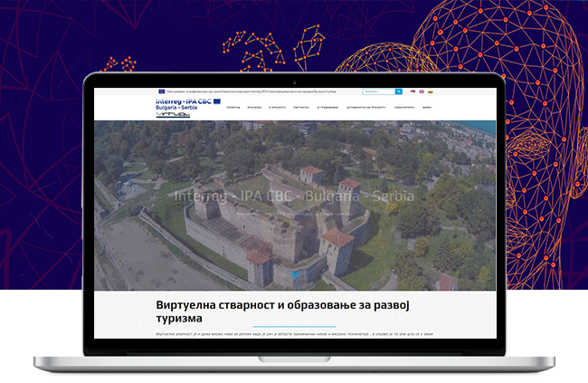The image size is (588, 383).
Task: Click the blue search magnifier button
Action: point(398,91)
